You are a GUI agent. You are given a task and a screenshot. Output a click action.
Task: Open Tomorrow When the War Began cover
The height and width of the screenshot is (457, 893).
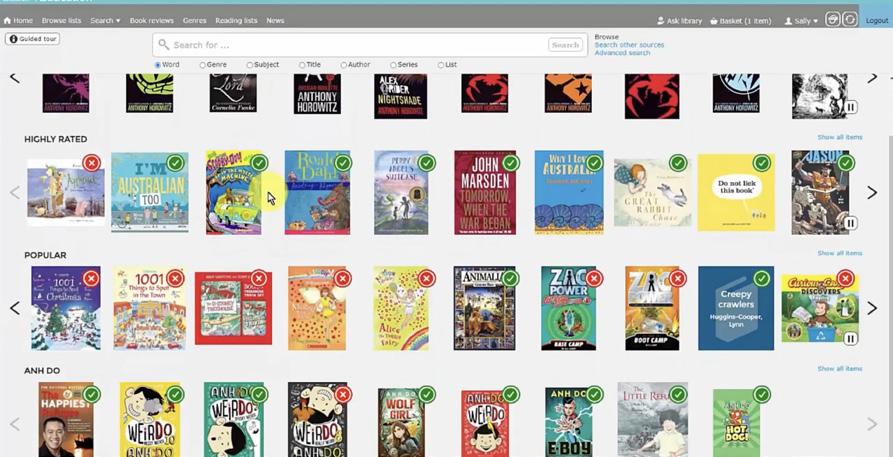tap(485, 193)
